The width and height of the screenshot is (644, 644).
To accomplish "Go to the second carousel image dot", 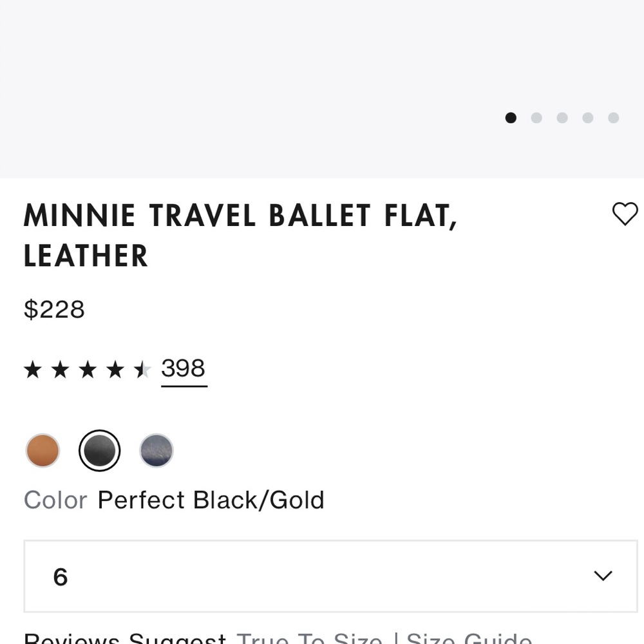I will (x=536, y=117).
